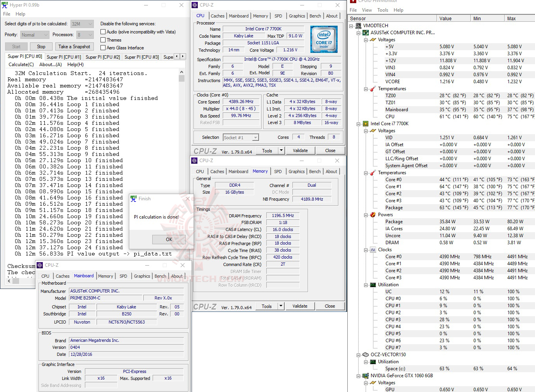Viewport: 535px width, 392px height.
Task: Collapse the Intel Core i7 7700K node
Action: tap(359, 124)
